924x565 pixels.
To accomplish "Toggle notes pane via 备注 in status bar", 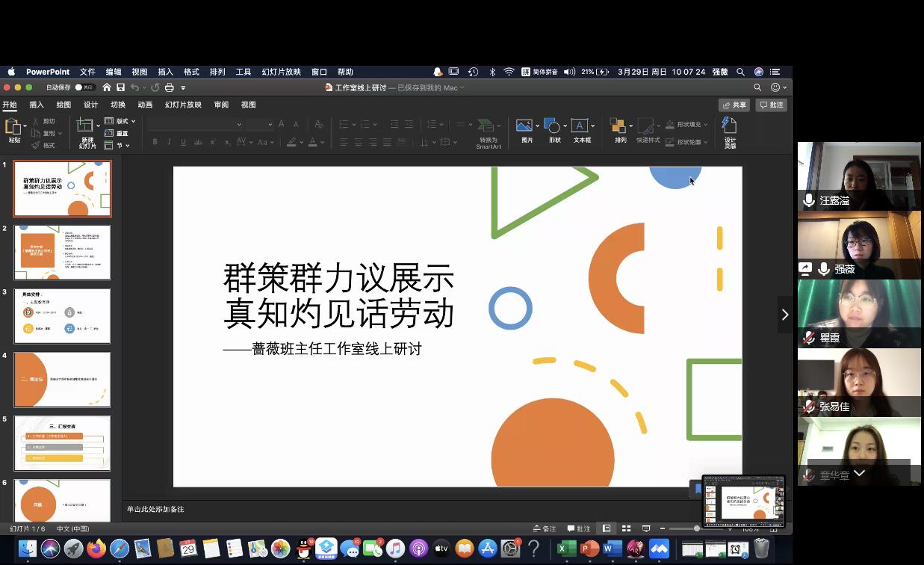I will (545, 528).
